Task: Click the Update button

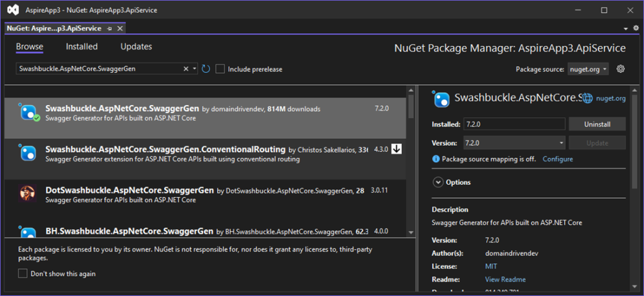Action: coord(597,143)
